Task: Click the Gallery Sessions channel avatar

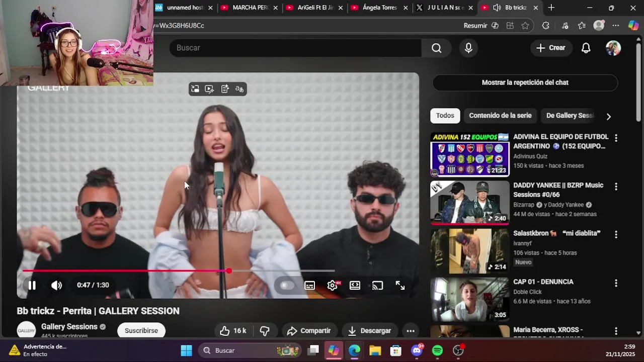Action: click(26, 331)
